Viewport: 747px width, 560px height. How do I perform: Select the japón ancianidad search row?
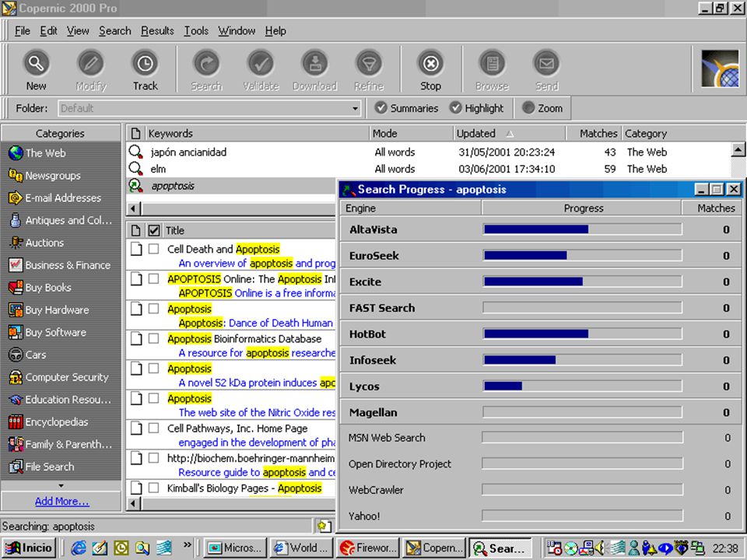[429, 152]
